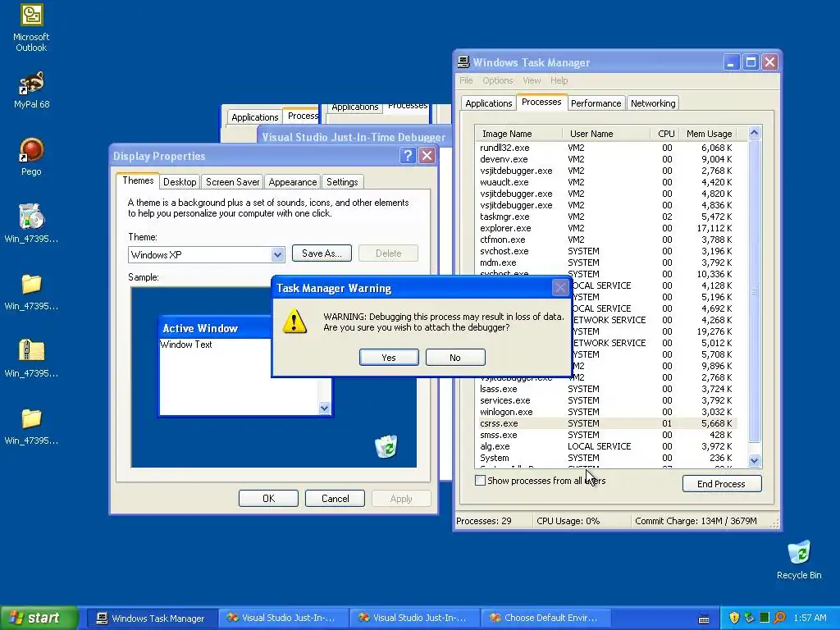This screenshot has height=630, width=840.
Task: Switch to Windows Task Manager taskbar button
Action: click(x=152, y=619)
